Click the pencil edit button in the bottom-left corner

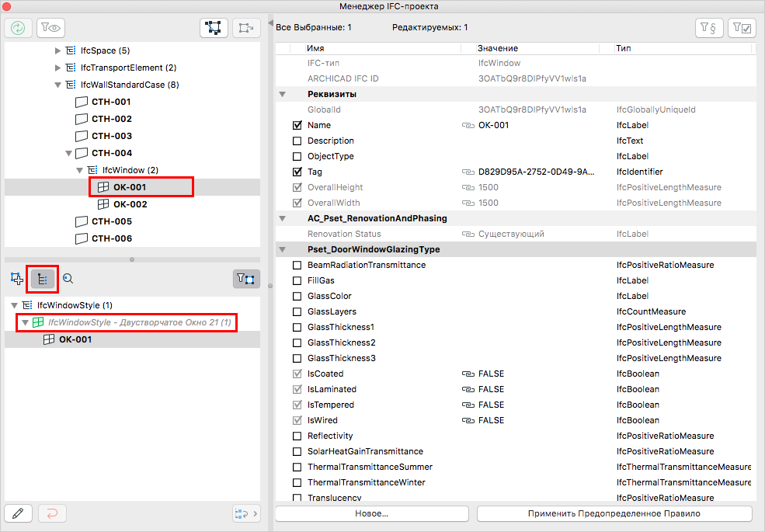[x=18, y=513]
